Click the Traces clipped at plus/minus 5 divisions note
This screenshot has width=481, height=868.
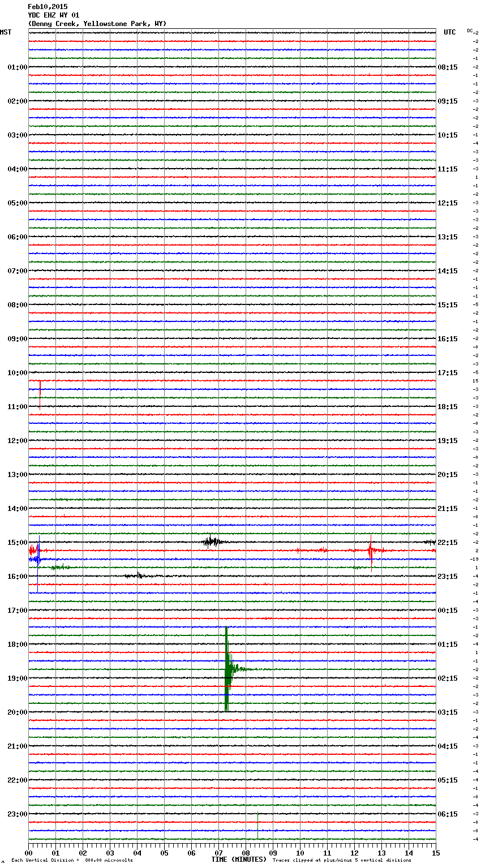[342, 861]
